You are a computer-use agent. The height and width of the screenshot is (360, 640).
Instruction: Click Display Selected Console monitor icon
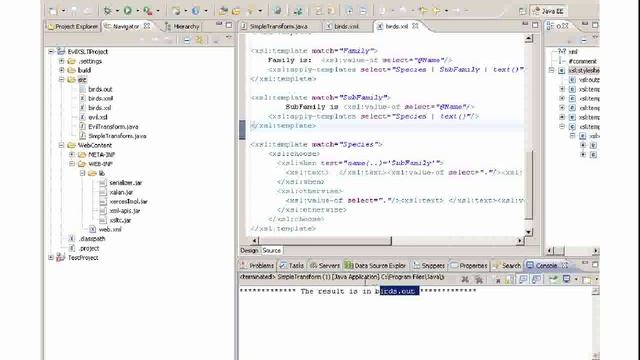(567, 279)
